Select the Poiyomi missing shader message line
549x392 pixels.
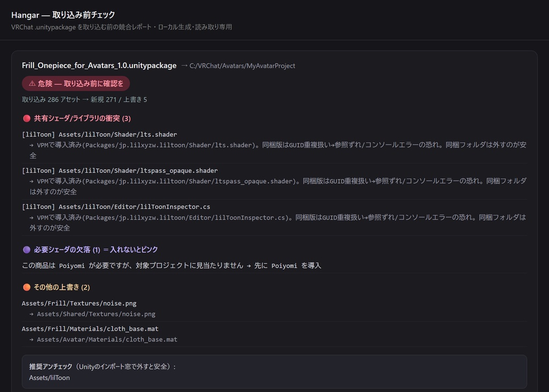tap(172, 265)
